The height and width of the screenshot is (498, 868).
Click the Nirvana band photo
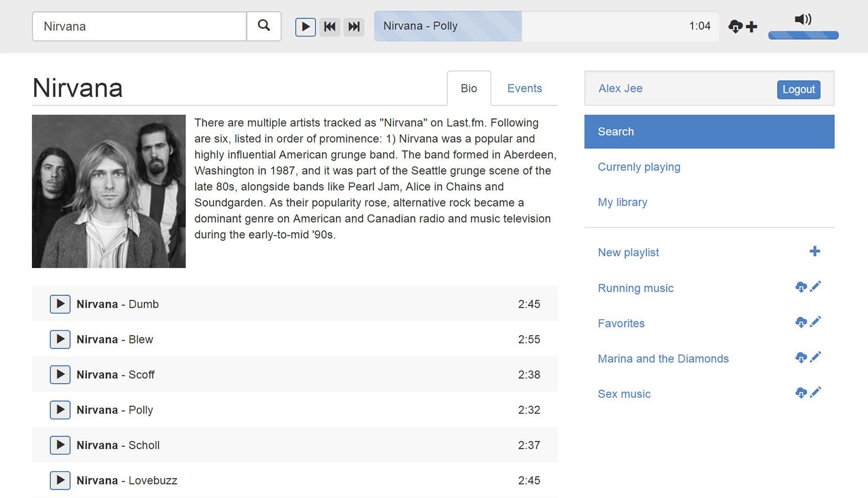tap(109, 191)
